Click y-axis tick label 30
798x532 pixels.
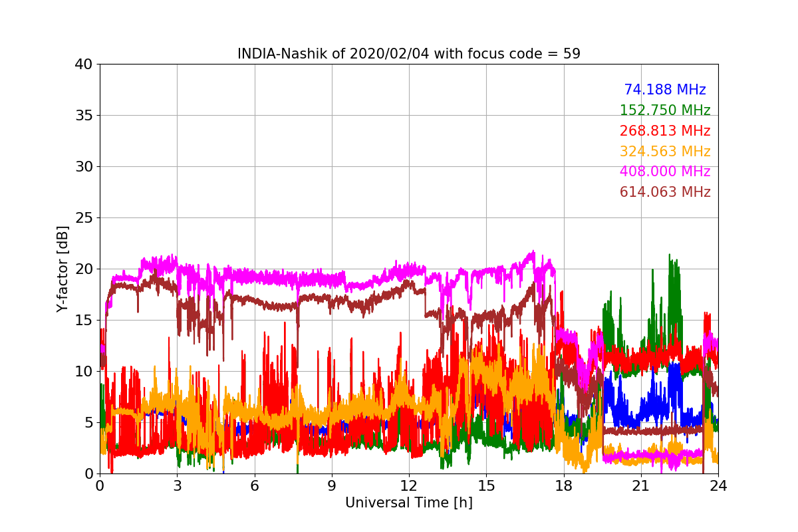[84, 167]
